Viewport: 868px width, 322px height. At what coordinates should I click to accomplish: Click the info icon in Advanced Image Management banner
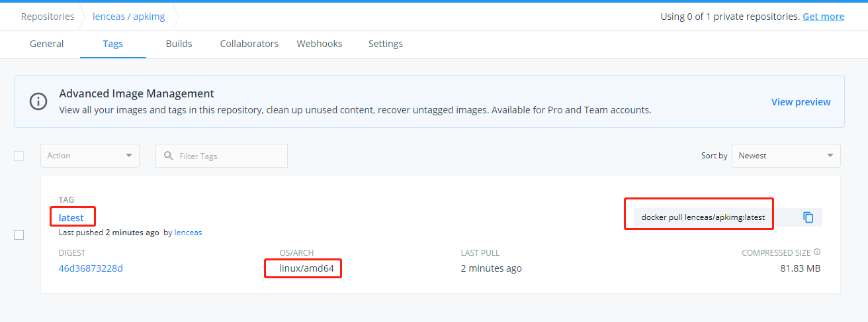pos(38,101)
